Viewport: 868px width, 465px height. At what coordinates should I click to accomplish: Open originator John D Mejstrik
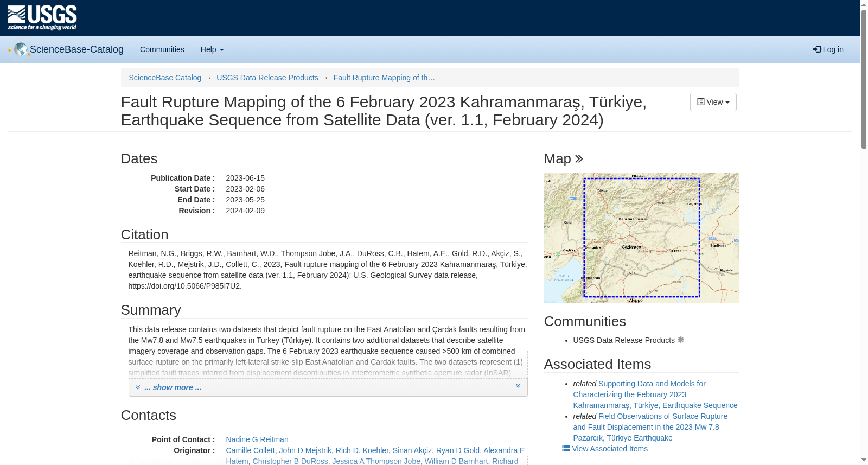[305, 450]
